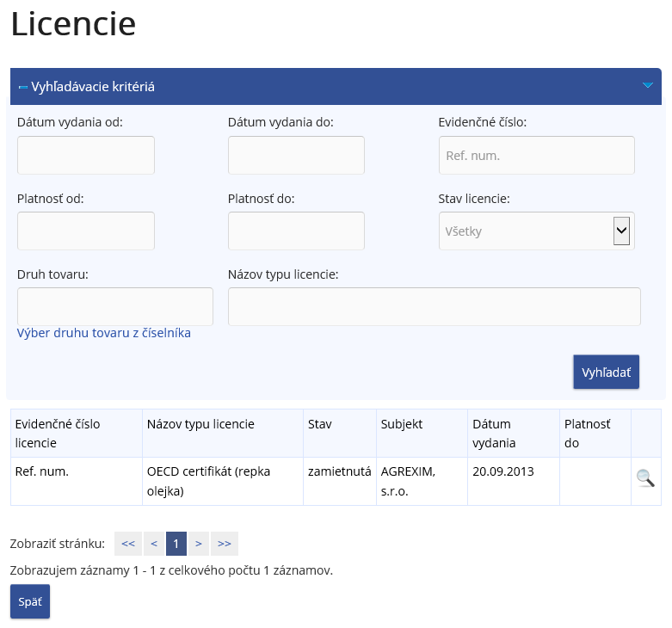Go to next page with > button
The width and height of the screenshot is (672, 628).
[199, 544]
